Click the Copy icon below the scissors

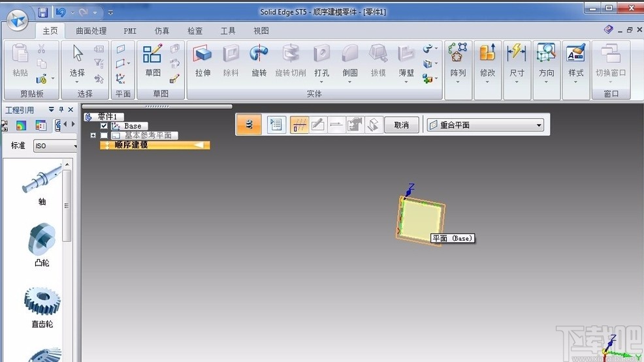tap(42, 63)
